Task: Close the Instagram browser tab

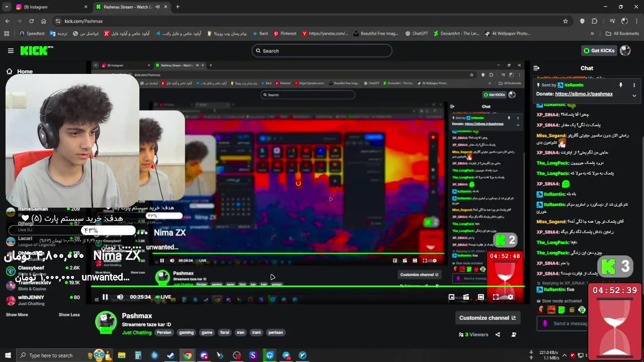Action: (x=86, y=7)
